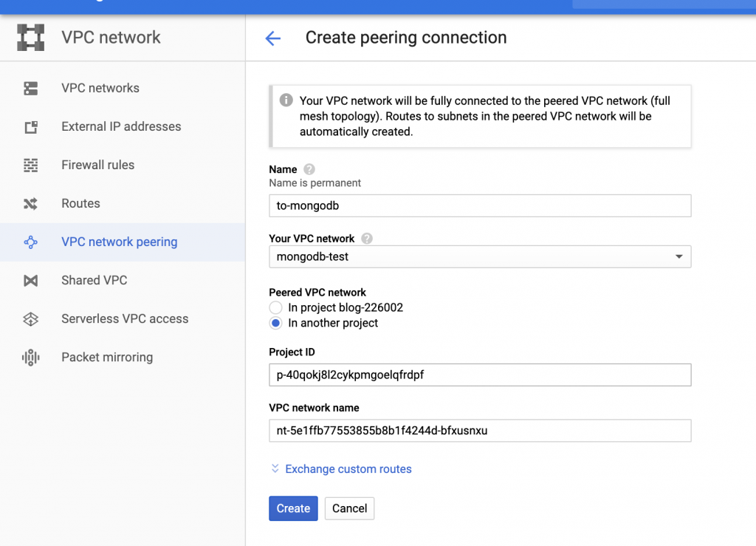Open External IP addresses menu item
The width and height of the screenshot is (756, 546).
pyautogui.click(x=123, y=127)
